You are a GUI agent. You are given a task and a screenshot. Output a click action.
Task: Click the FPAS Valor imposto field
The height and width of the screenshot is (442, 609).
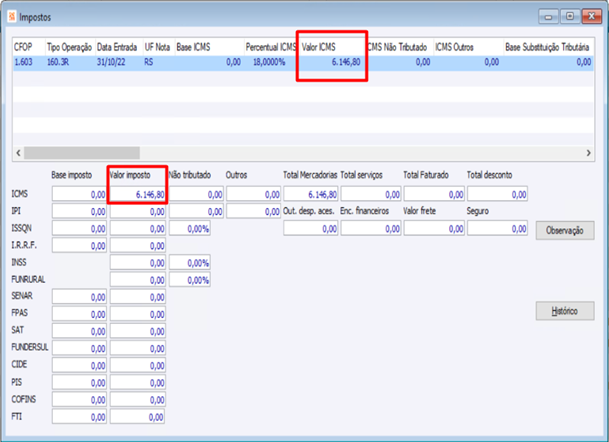(x=138, y=314)
